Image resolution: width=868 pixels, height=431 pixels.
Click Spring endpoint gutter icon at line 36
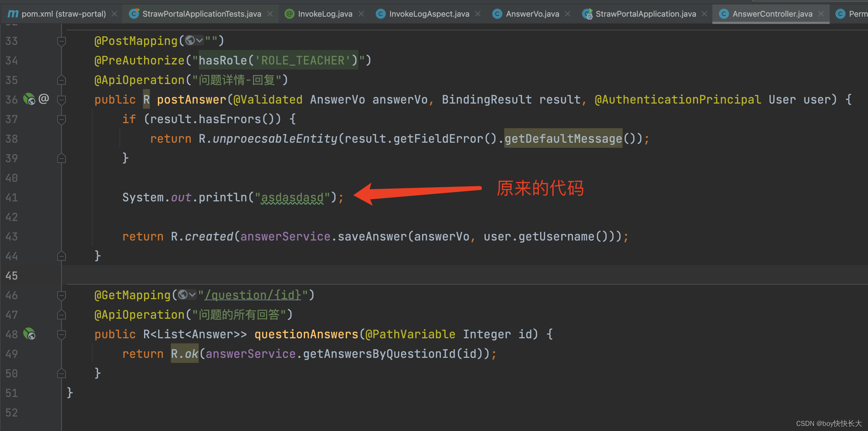29,99
